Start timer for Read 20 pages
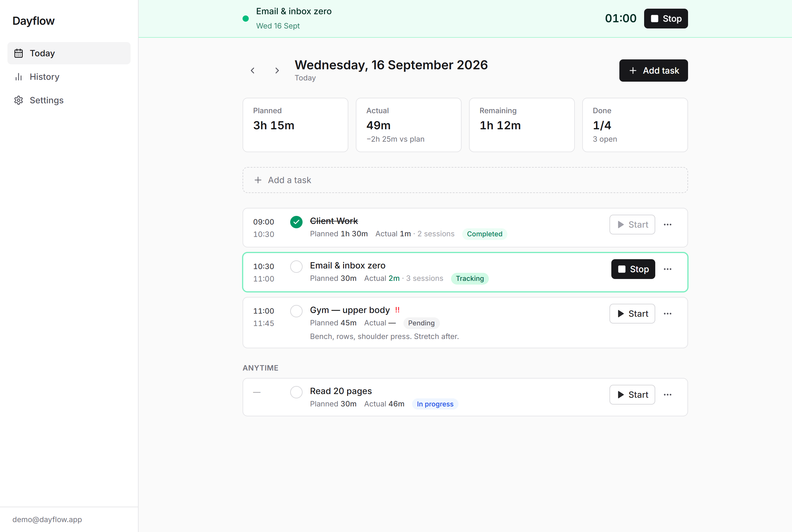The image size is (792, 532). pyautogui.click(x=632, y=395)
